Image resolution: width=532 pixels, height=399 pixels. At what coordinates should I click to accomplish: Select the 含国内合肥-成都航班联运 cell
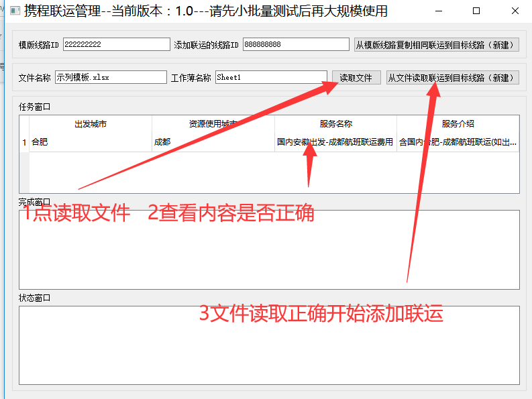coord(458,142)
